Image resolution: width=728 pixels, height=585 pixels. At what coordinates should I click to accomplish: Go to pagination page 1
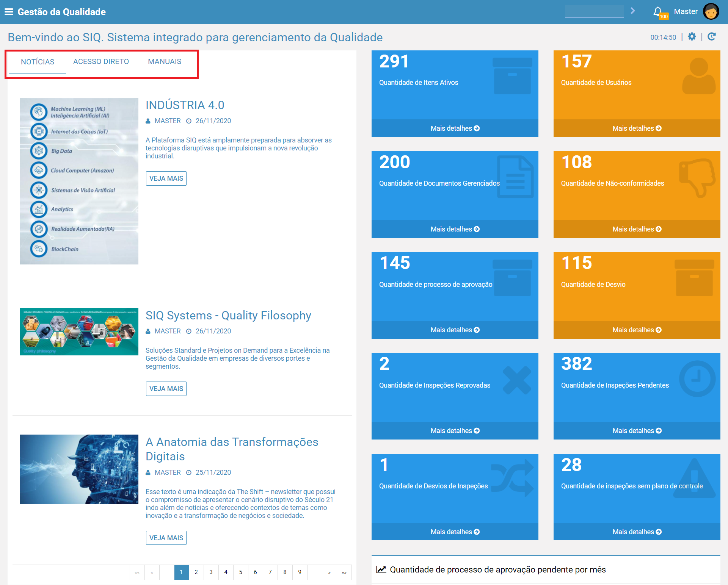point(181,572)
